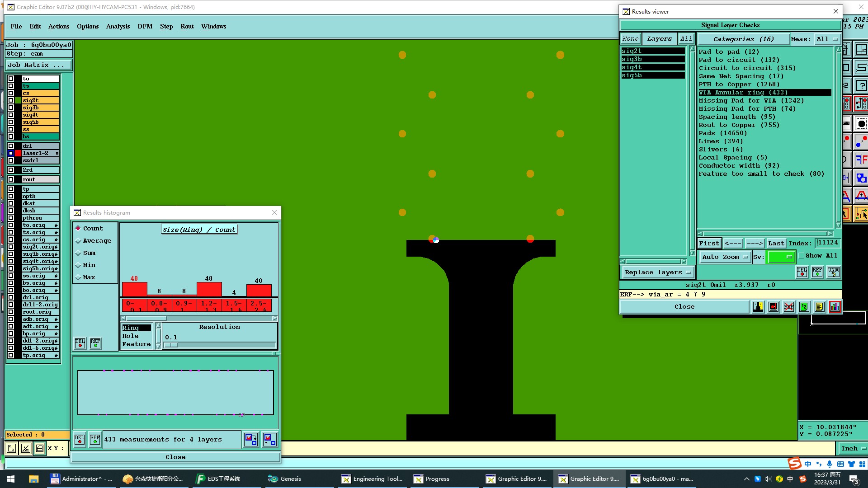Click the UNDO icon in Results viewer
This screenshot has height=488, width=868.
click(x=833, y=272)
